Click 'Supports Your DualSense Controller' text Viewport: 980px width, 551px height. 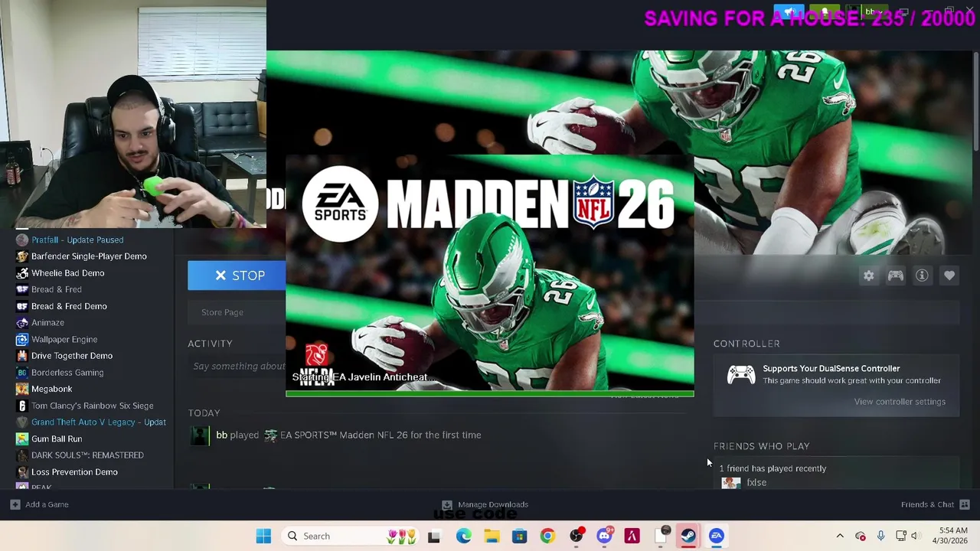click(831, 369)
